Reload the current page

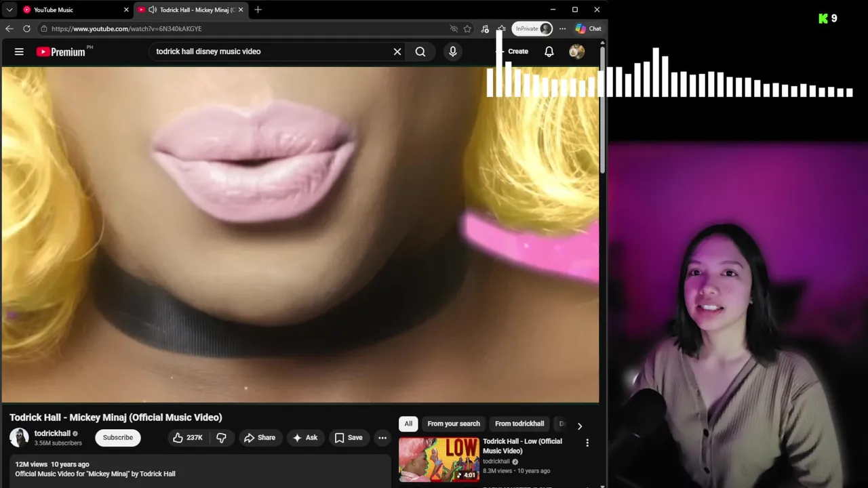(26, 28)
